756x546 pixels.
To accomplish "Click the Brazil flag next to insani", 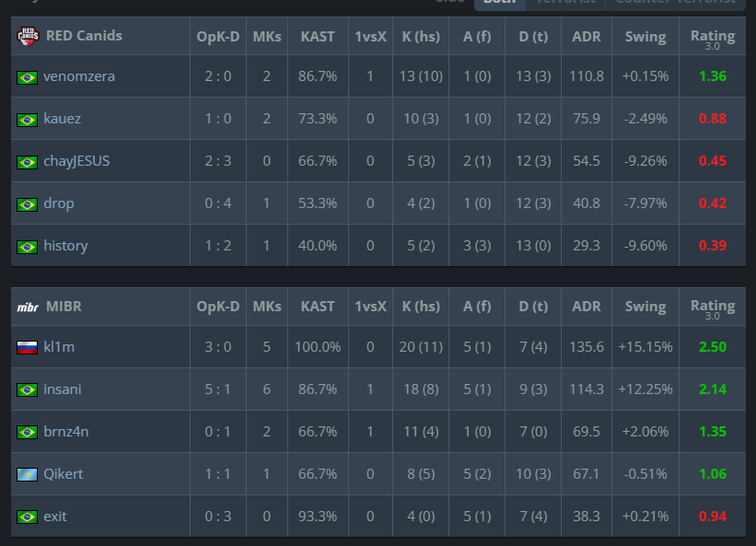I will point(27,390).
